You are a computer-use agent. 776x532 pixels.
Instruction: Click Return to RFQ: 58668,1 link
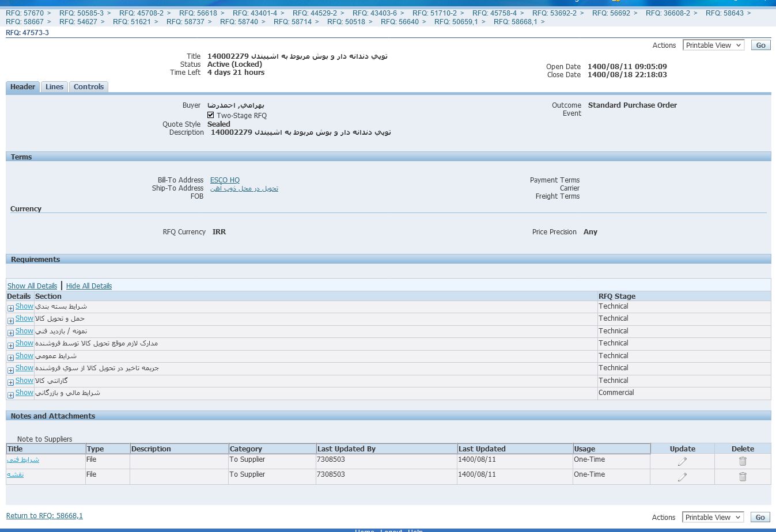click(44, 516)
